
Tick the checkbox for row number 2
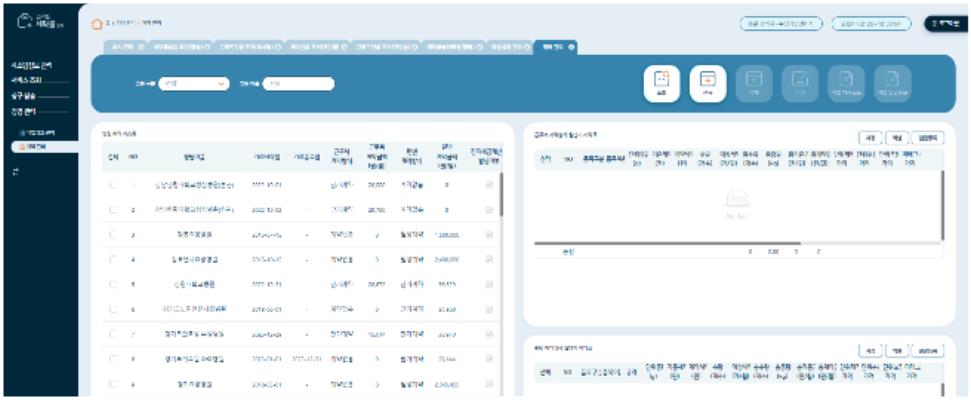pyautogui.click(x=113, y=210)
